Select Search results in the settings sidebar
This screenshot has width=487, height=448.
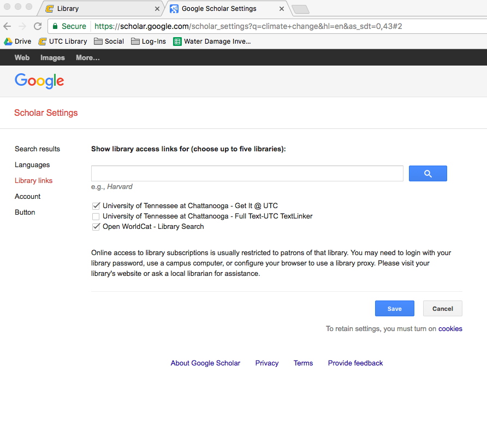tap(37, 149)
